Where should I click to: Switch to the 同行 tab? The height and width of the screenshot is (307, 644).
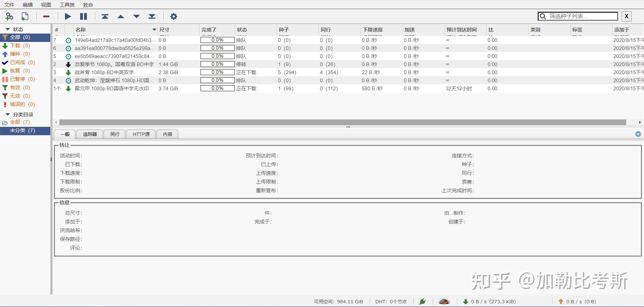(x=115, y=134)
